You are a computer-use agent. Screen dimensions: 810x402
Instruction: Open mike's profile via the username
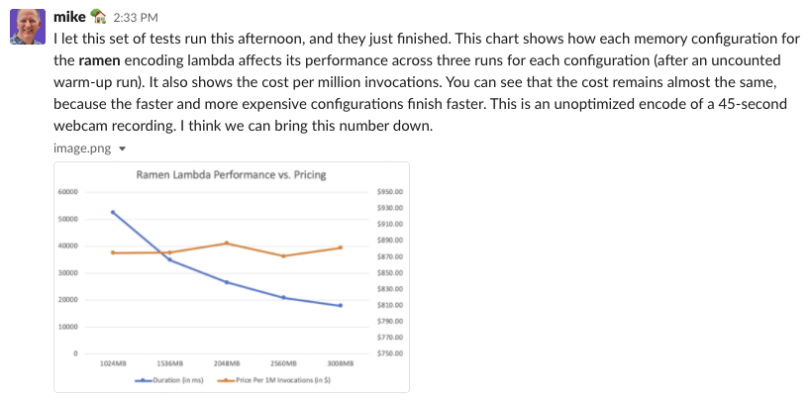click(69, 17)
